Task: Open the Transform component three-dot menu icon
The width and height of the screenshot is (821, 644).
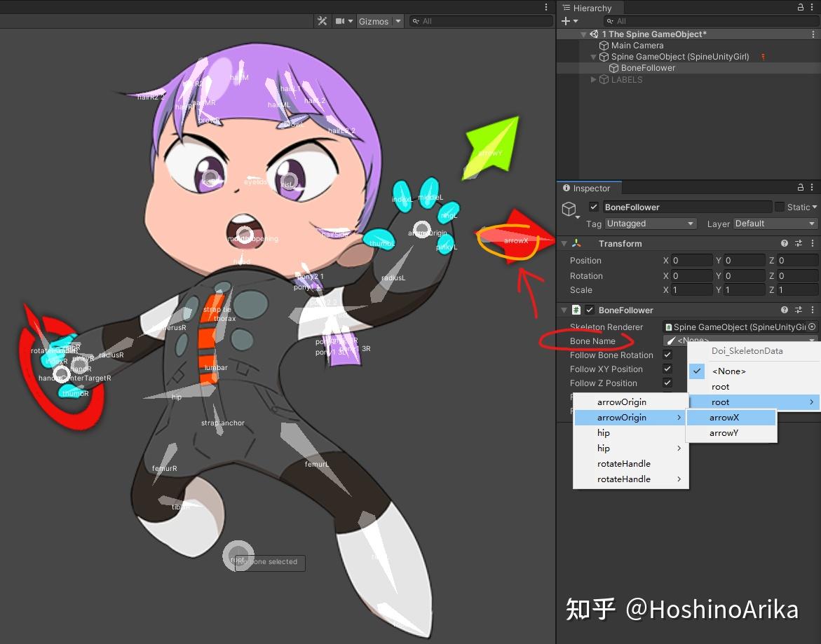Action: (812, 243)
